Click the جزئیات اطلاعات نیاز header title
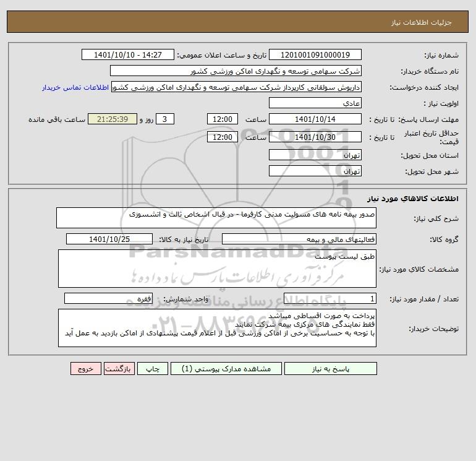Screen dimensions: 476x461 422,22
